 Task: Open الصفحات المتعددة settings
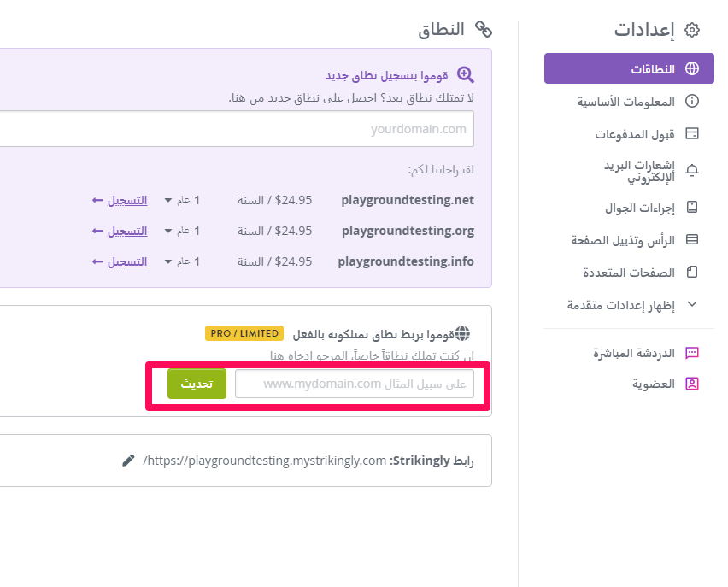click(x=641, y=272)
